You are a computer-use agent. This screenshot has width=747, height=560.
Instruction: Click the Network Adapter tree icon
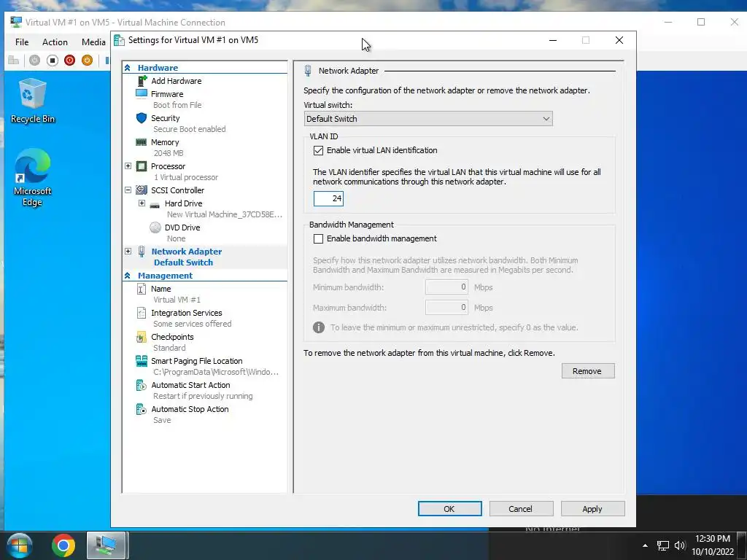tap(142, 252)
